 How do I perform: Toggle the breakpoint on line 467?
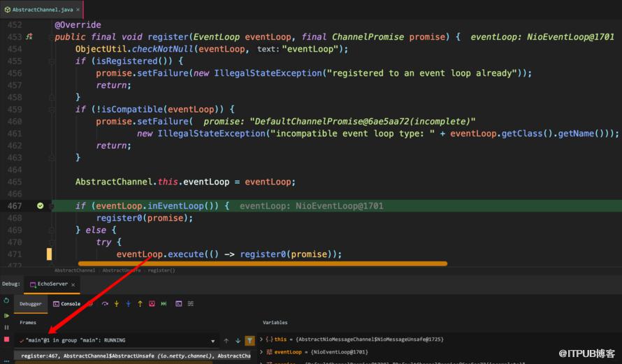tap(40, 206)
